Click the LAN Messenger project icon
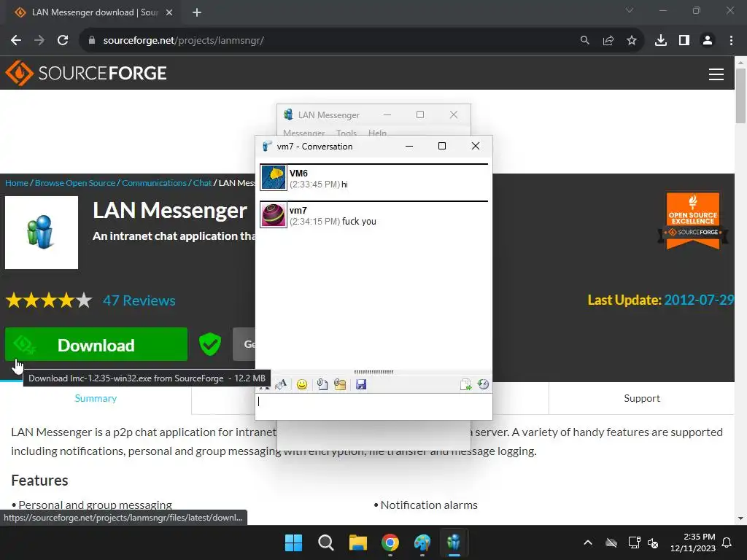The image size is (747, 560). click(x=42, y=233)
